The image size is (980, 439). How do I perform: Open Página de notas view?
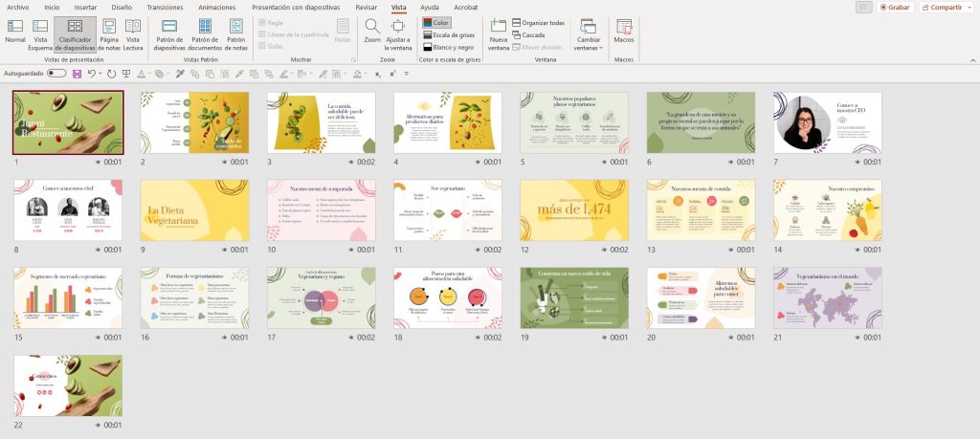(110, 32)
